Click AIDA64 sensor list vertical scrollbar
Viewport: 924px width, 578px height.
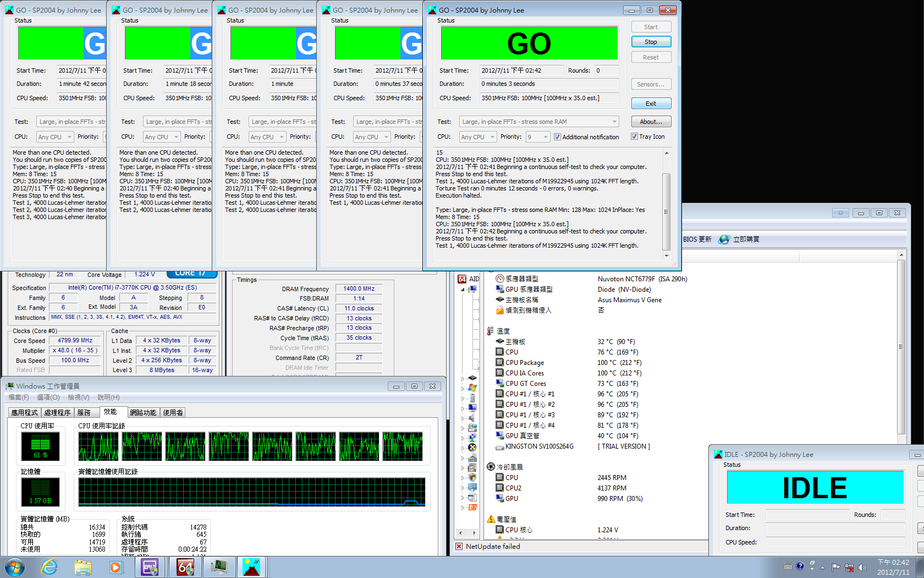pos(901,347)
